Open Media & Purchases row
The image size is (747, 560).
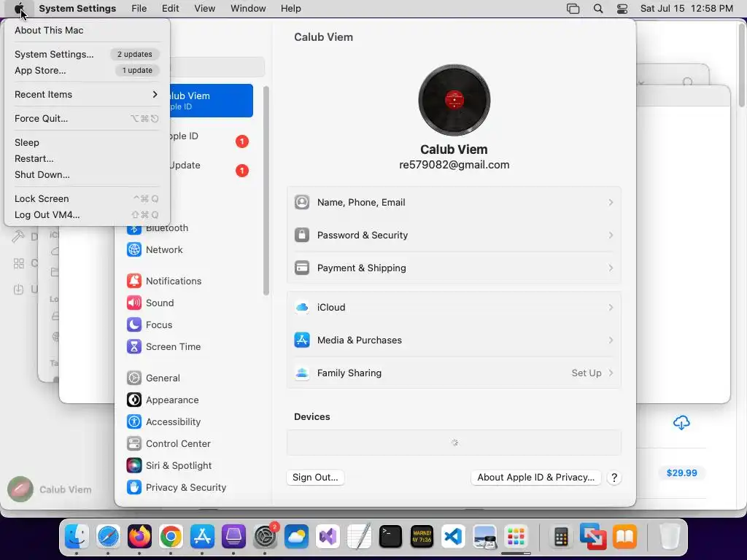[x=454, y=341]
